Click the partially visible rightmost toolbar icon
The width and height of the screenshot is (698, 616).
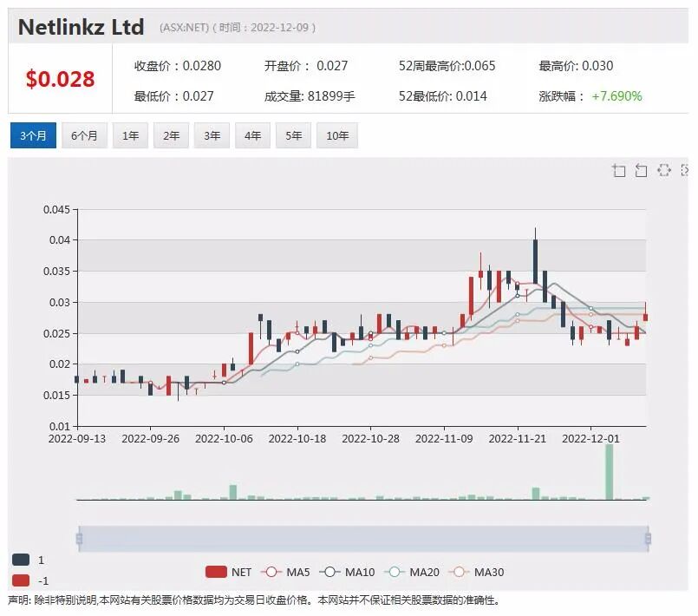click(685, 170)
